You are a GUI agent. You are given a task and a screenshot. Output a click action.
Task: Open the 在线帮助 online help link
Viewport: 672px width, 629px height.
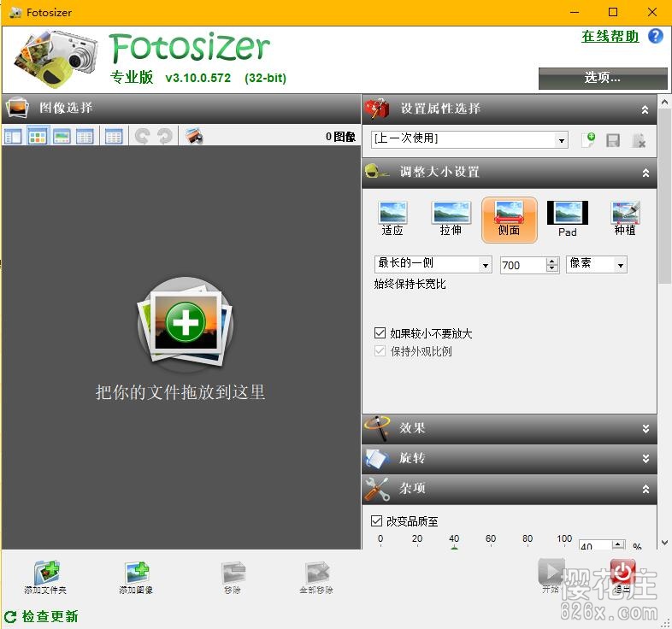coord(610,37)
